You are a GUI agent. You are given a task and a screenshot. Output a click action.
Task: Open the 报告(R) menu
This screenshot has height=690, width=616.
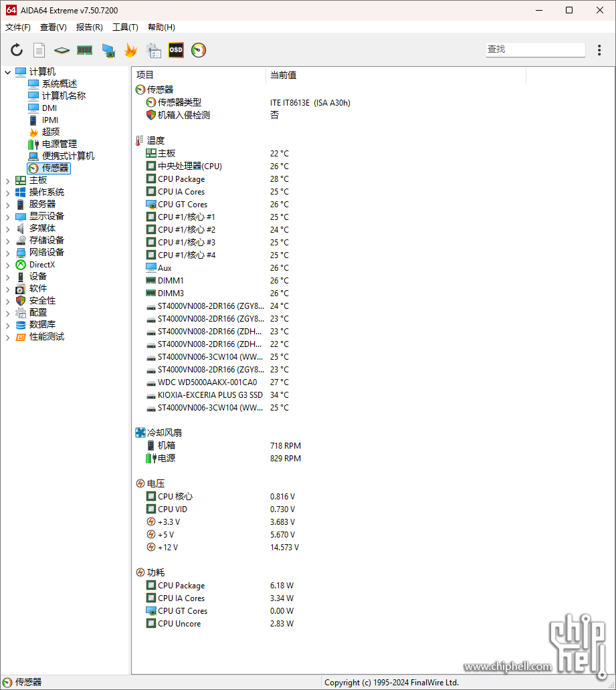[x=90, y=27]
